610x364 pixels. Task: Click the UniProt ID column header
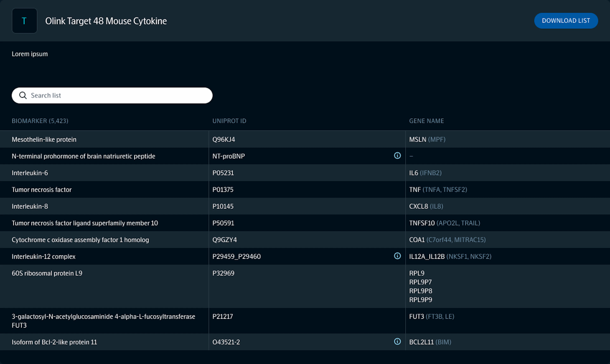[x=229, y=121]
